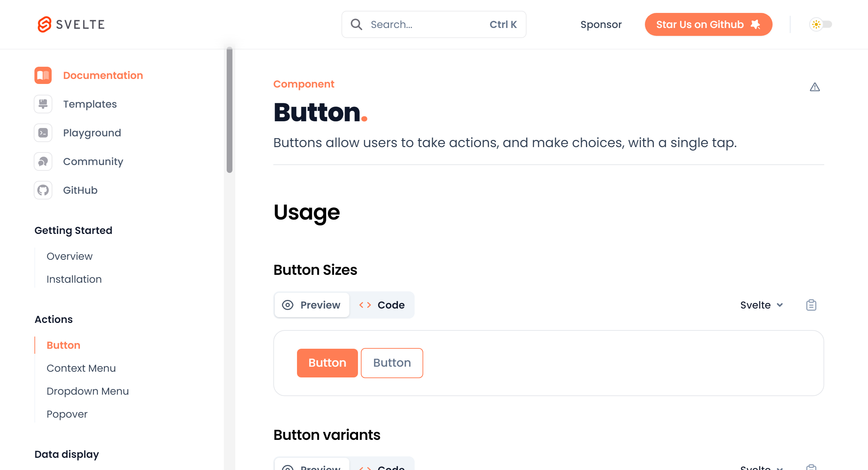Image resolution: width=868 pixels, height=470 pixels.
Task: Open the GitHub octocat icon
Action: pyautogui.click(x=43, y=190)
